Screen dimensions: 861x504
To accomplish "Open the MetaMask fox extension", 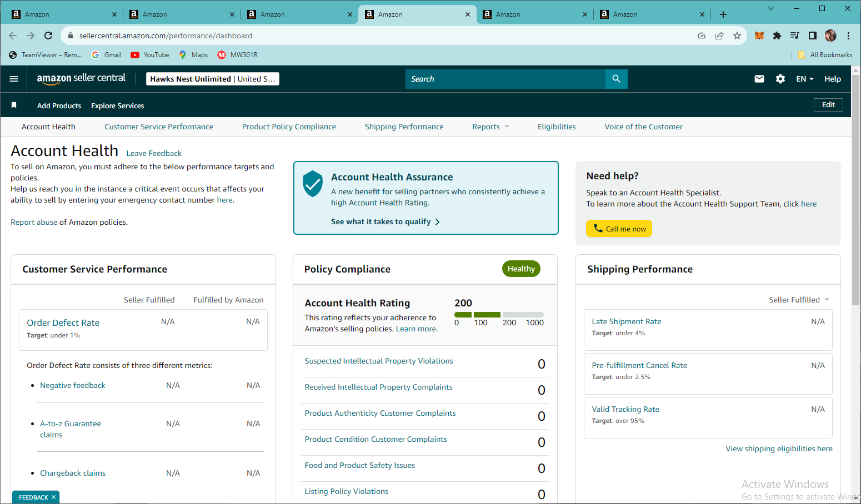I will [759, 36].
